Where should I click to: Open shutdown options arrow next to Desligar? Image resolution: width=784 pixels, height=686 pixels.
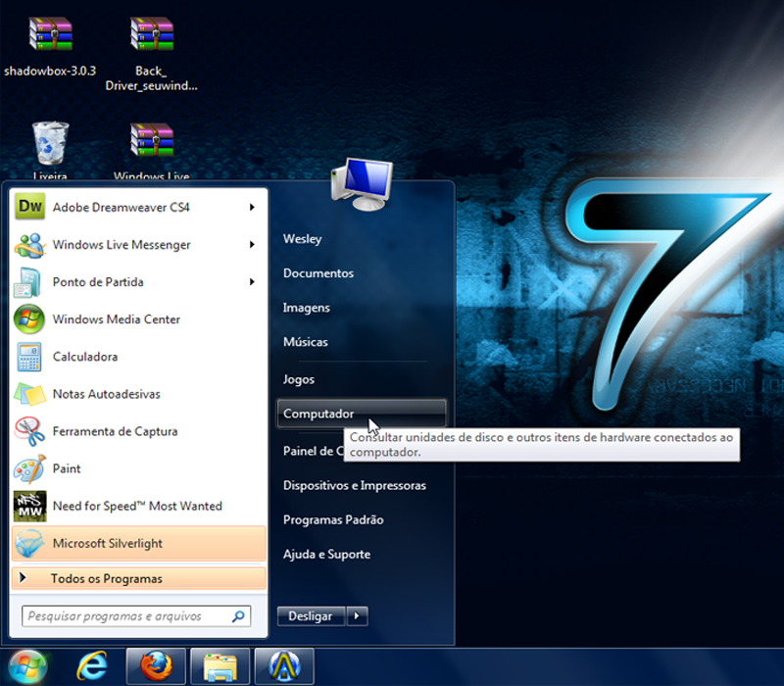click(358, 616)
